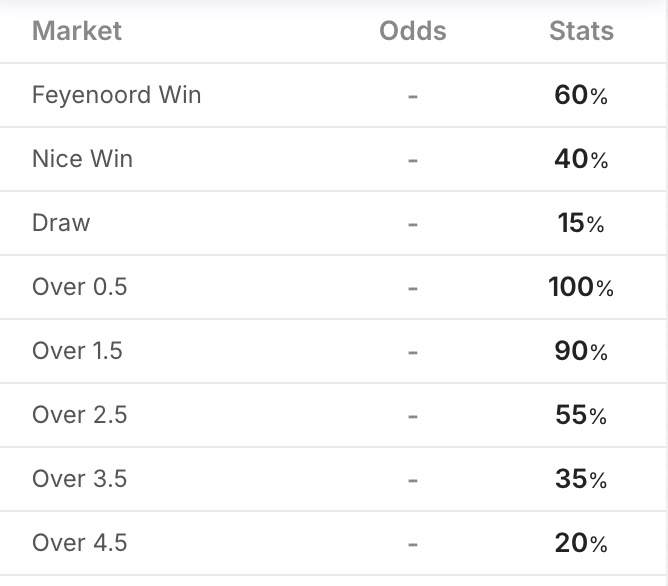Click the 40% stat for Nice Win
This screenshot has height=586, width=668.
pos(581,160)
